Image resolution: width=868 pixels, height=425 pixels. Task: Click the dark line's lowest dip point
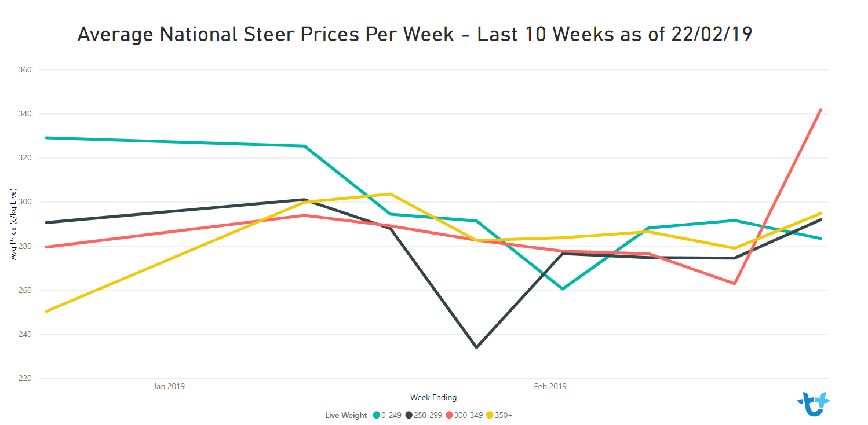click(476, 347)
